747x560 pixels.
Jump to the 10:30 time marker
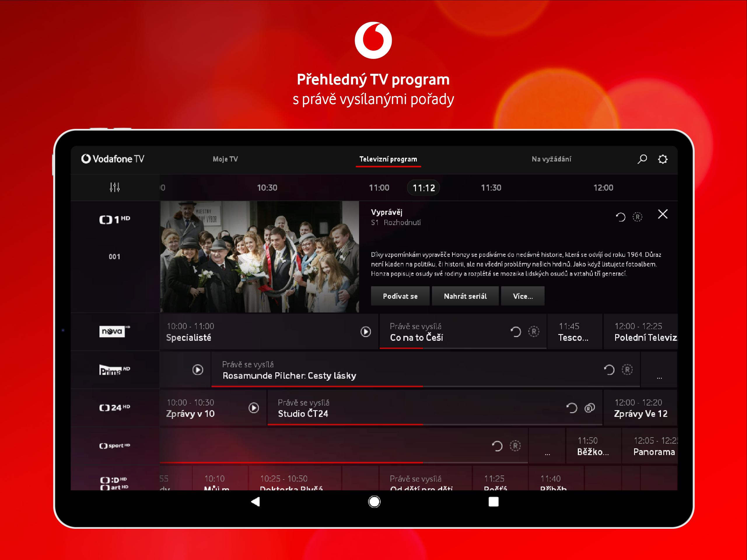pos(267,188)
